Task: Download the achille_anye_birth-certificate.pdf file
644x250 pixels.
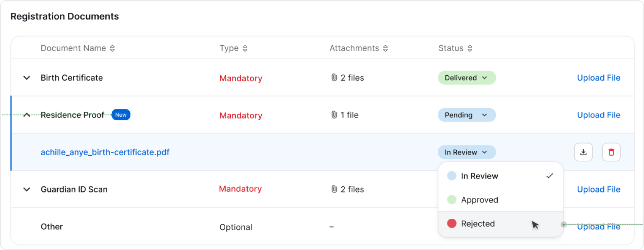Action: click(583, 152)
